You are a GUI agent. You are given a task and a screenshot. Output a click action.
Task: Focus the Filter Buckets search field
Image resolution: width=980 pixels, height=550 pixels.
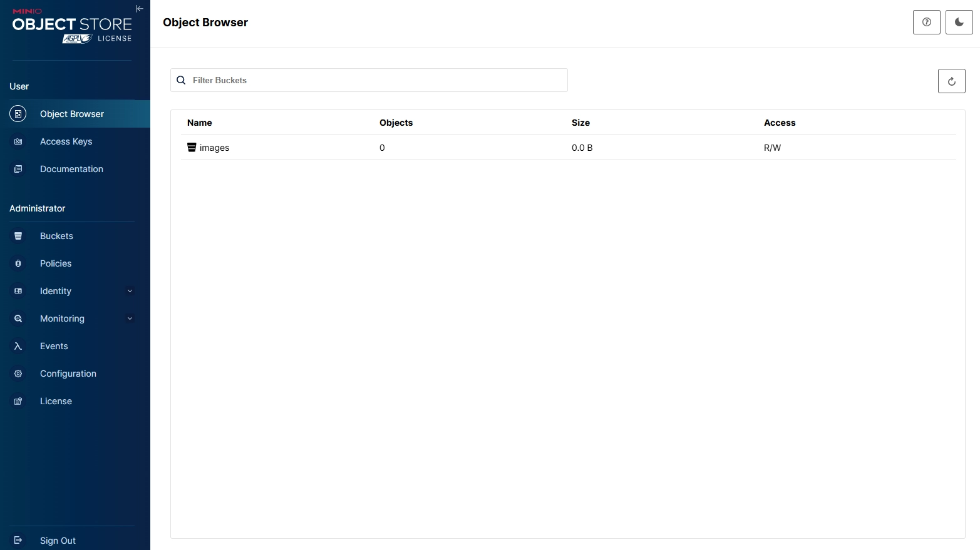(x=376, y=80)
